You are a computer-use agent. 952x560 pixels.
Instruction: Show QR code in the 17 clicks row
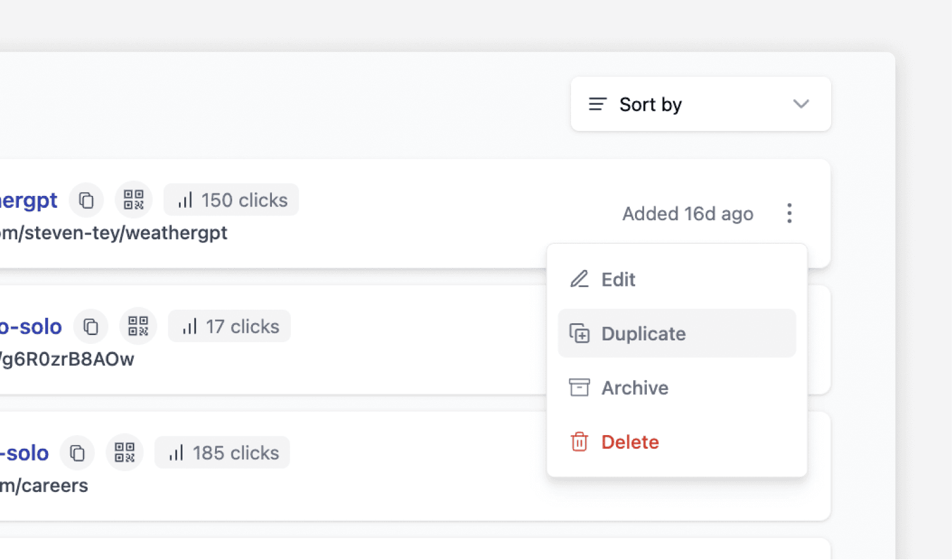(138, 326)
